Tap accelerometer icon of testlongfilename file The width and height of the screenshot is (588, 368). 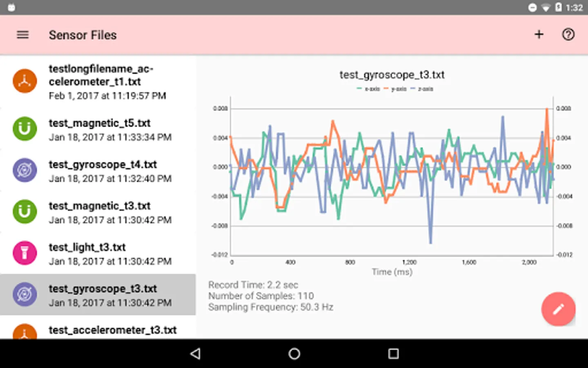pyautogui.click(x=24, y=81)
